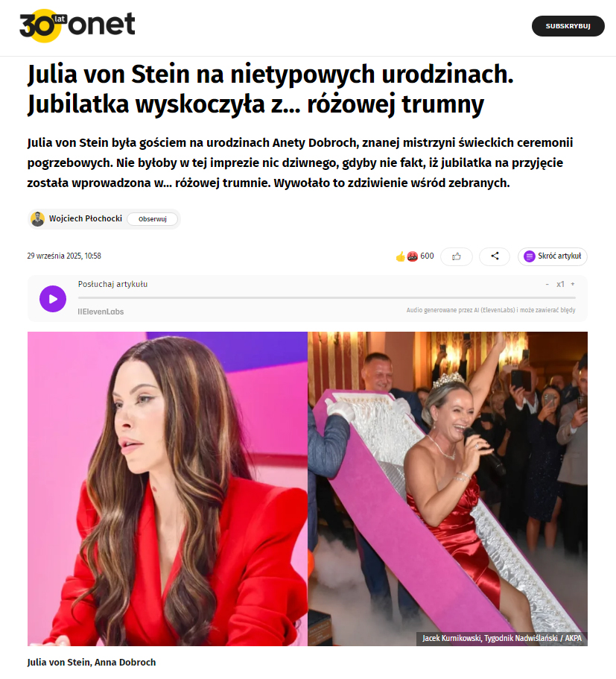The height and width of the screenshot is (679, 616).
Task: Click the SUBSKRYBUJ button
Action: coord(568,26)
